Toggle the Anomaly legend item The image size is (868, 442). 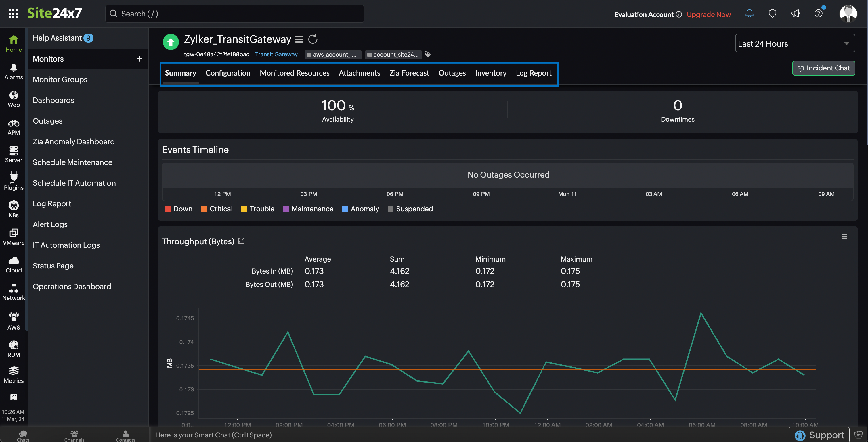pos(360,209)
